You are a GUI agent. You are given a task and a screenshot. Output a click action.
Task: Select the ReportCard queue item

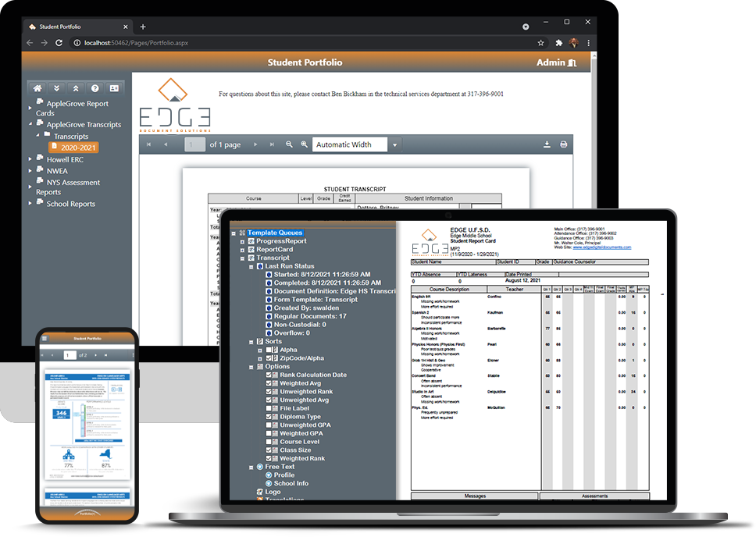point(274,250)
